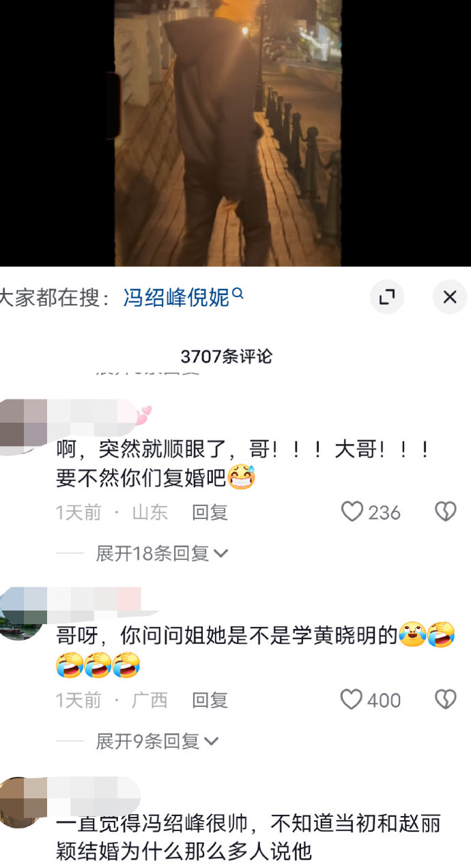Open comment text about 黄晓明
Screen dimensions: 471x868
coord(256,649)
